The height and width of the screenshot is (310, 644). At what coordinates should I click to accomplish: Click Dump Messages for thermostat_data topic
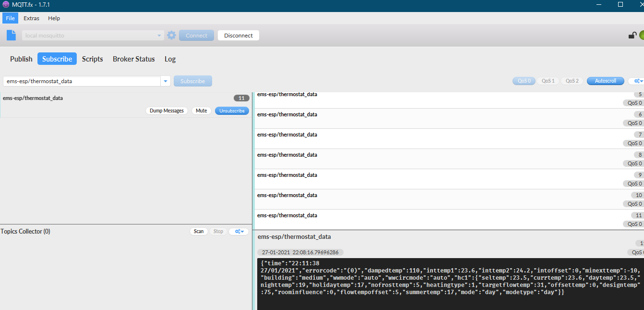pyautogui.click(x=167, y=111)
